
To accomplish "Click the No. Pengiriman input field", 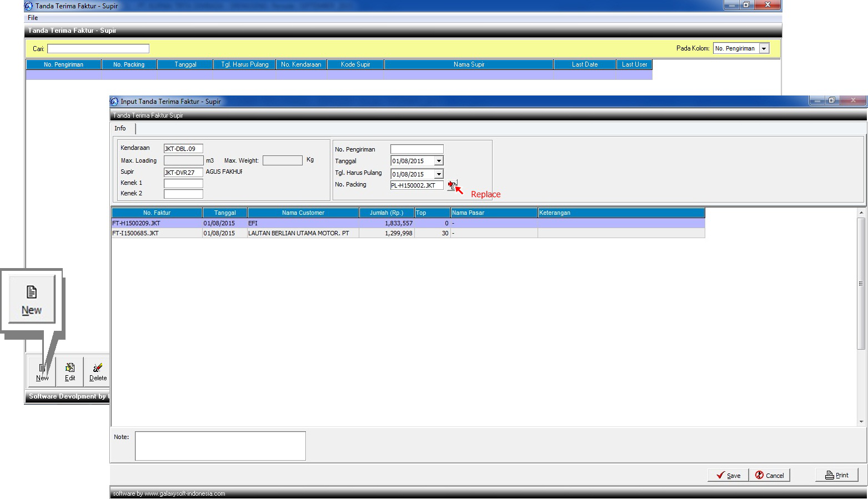I will 417,149.
